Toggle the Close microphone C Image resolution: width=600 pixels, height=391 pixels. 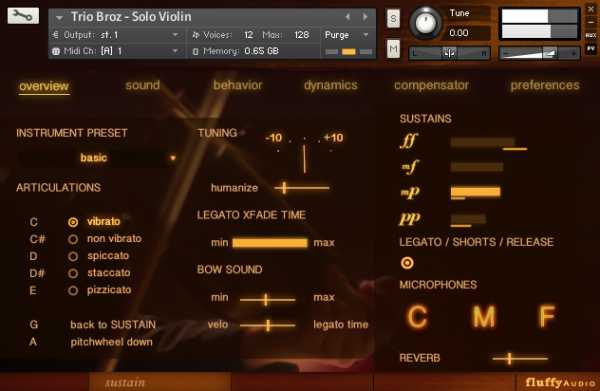pos(417,316)
